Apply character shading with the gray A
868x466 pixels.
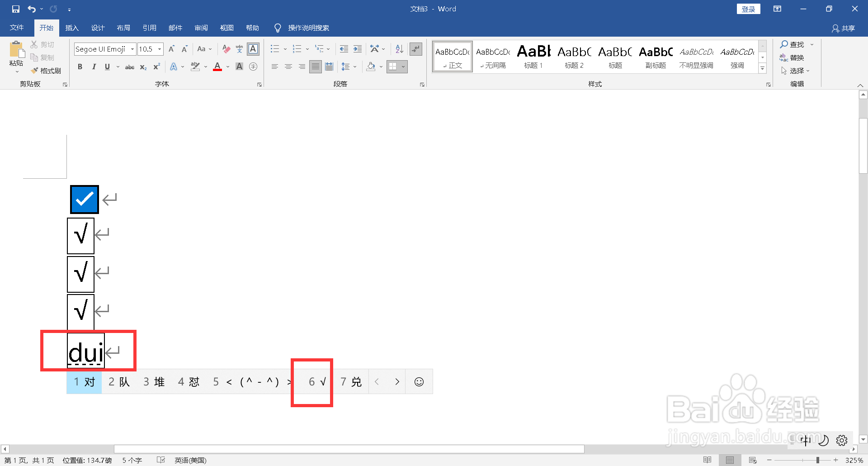pos(240,67)
